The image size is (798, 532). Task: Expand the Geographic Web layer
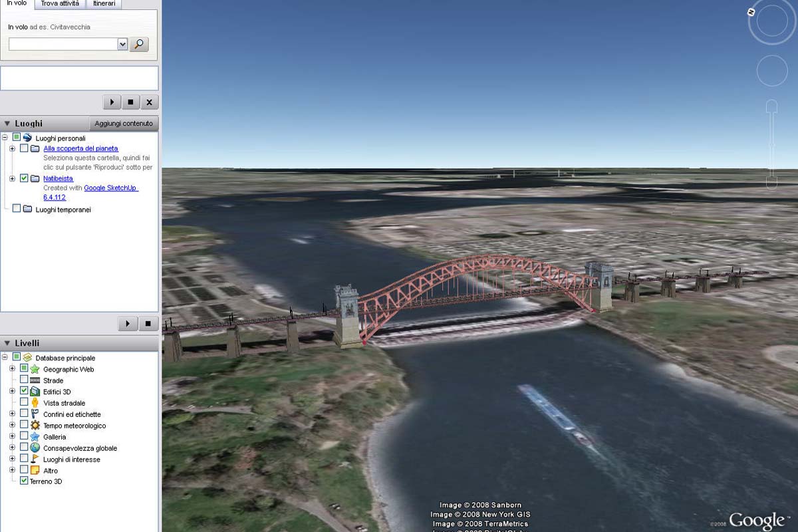12,369
